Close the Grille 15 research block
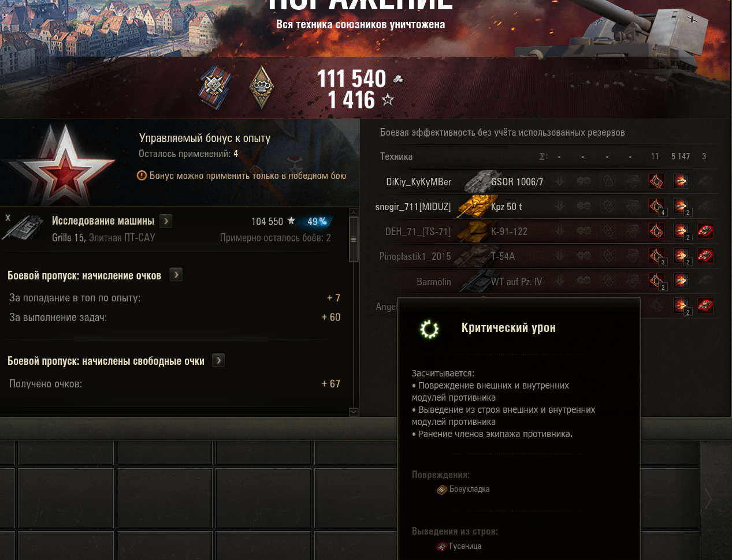This screenshot has width=732, height=560. pos(8,218)
